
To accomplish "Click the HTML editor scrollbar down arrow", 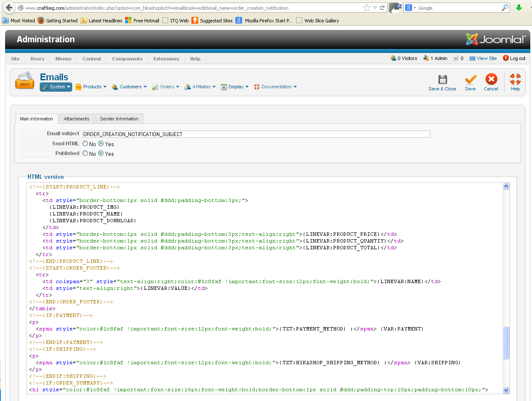I will coord(506,390).
